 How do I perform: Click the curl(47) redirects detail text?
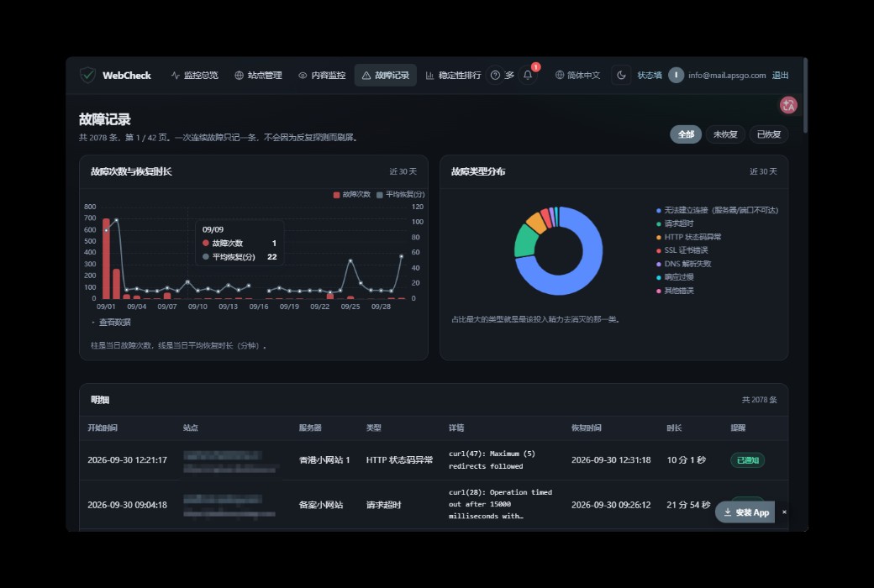(492, 459)
